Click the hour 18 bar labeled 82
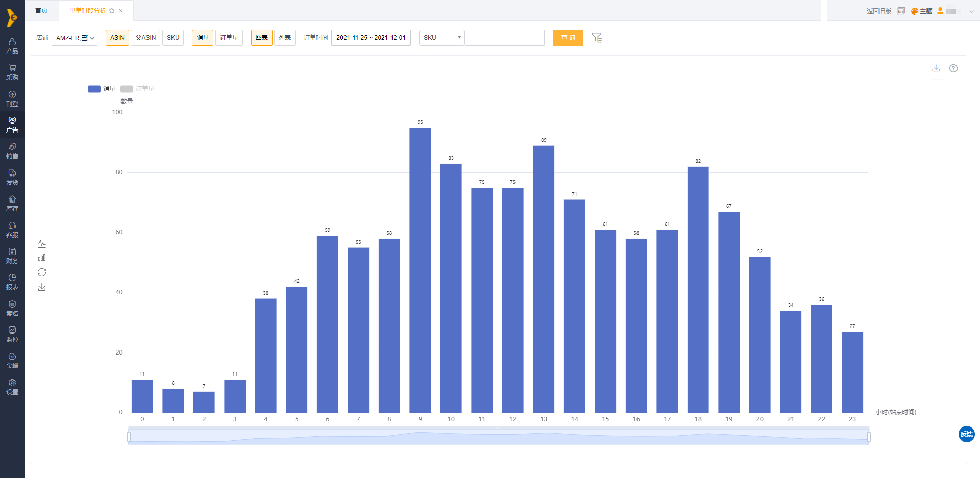The width and height of the screenshot is (980, 478). (698, 290)
